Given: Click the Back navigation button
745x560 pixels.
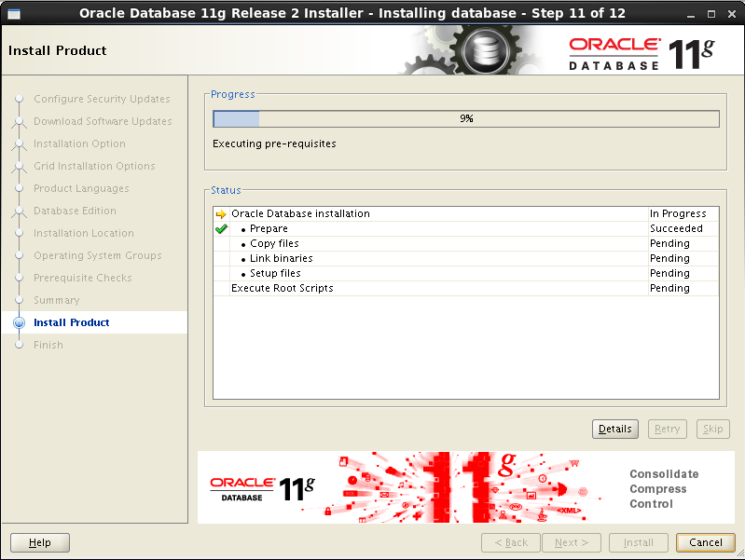Looking at the screenshot, I should point(511,542).
